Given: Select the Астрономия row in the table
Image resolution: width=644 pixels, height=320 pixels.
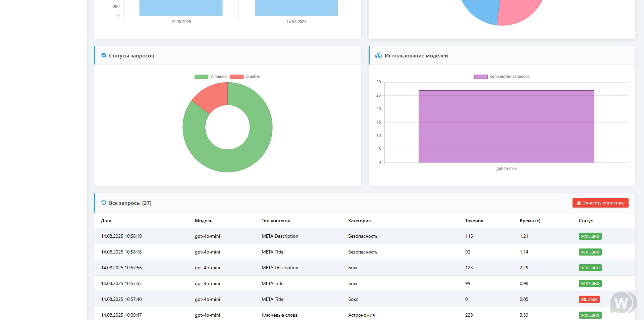Looking at the screenshot, I should (361, 315).
